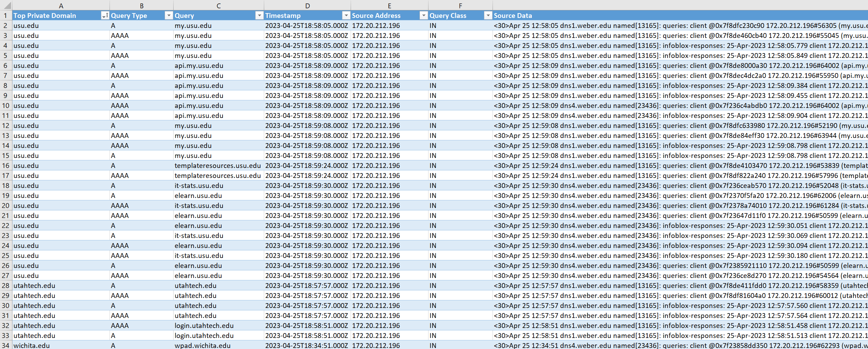Click source data cell in row 4

coord(680,46)
